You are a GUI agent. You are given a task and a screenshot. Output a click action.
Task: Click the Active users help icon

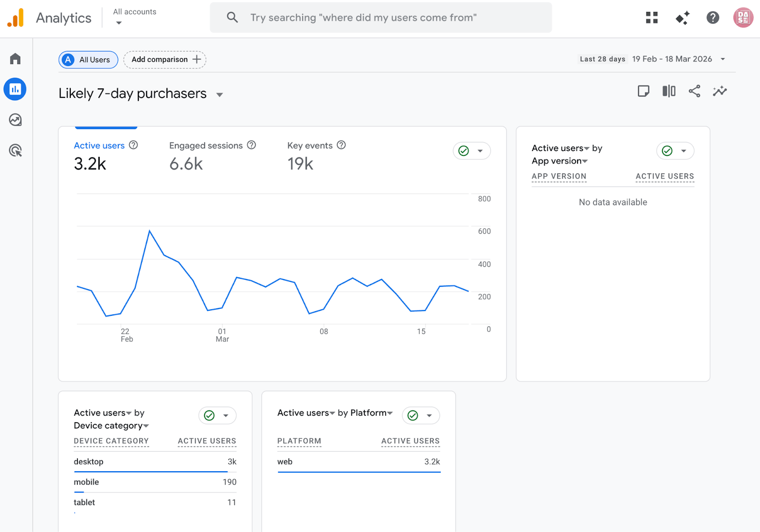pyautogui.click(x=133, y=145)
